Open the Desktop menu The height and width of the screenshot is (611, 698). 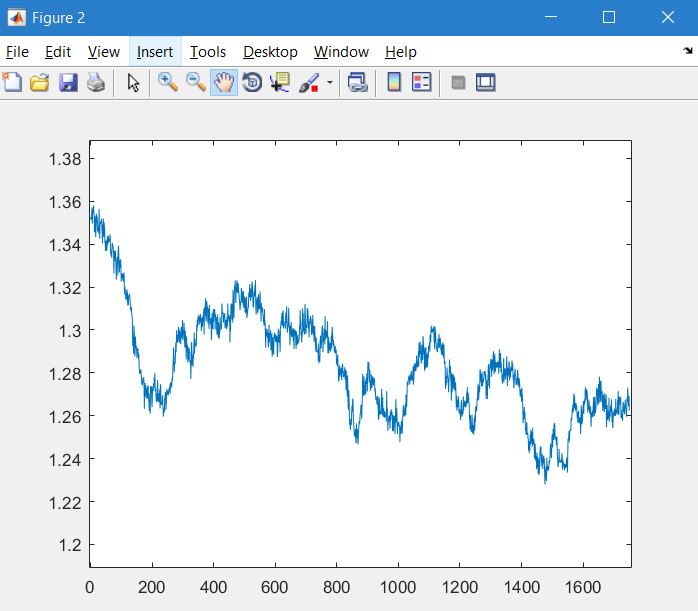270,52
